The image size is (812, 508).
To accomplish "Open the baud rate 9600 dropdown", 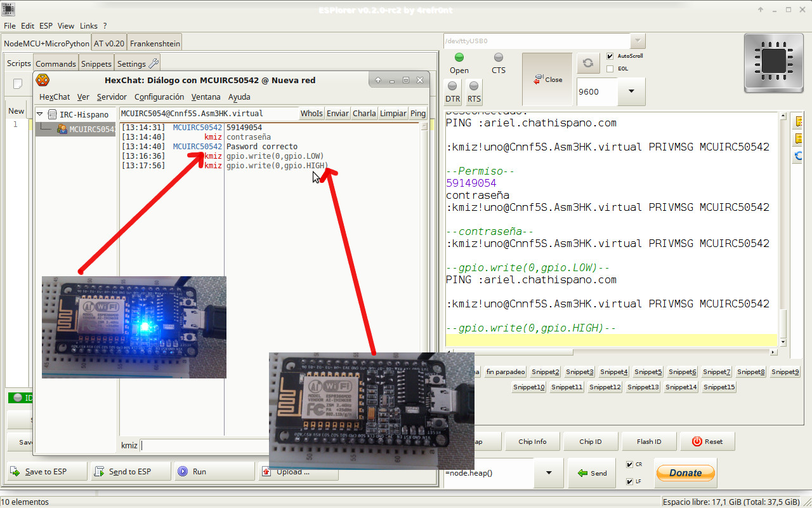I will point(631,91).
